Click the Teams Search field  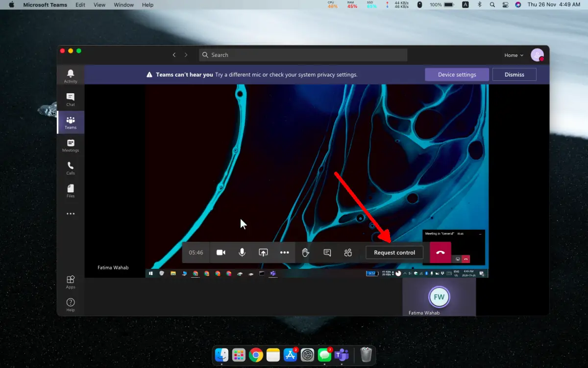tap(303, 55)
